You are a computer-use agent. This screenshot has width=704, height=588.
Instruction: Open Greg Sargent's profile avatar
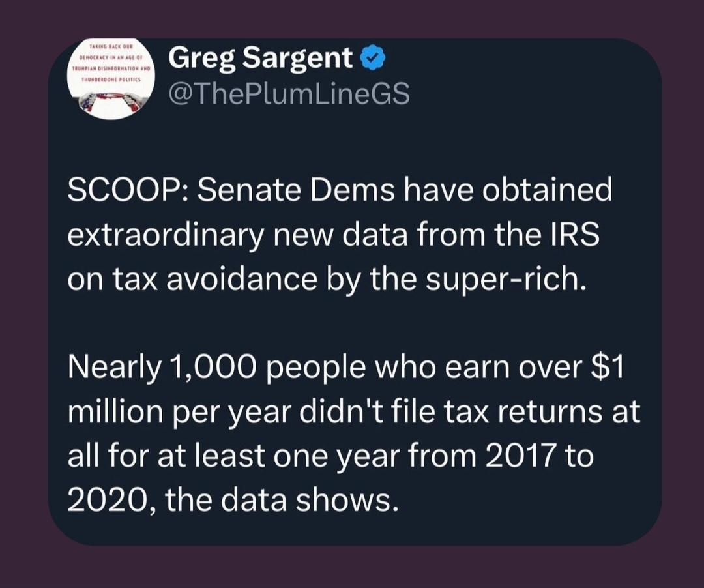(x=111, y=80)
